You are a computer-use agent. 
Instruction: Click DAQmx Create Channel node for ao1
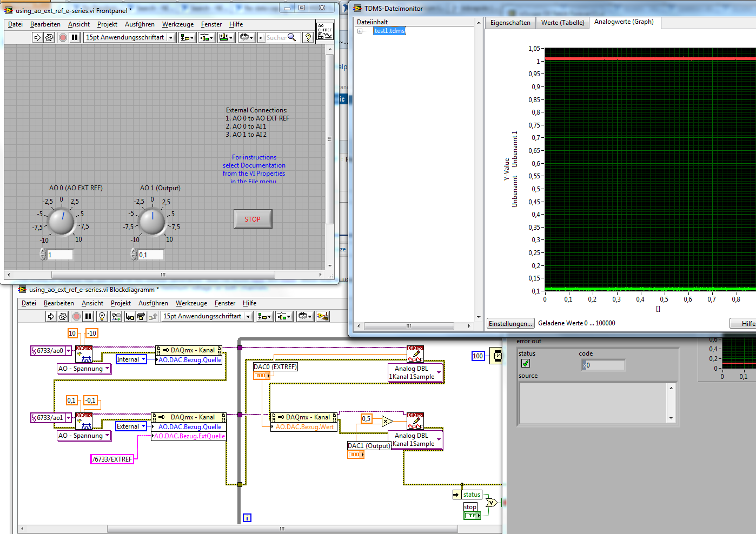click(x=84, y=421)
